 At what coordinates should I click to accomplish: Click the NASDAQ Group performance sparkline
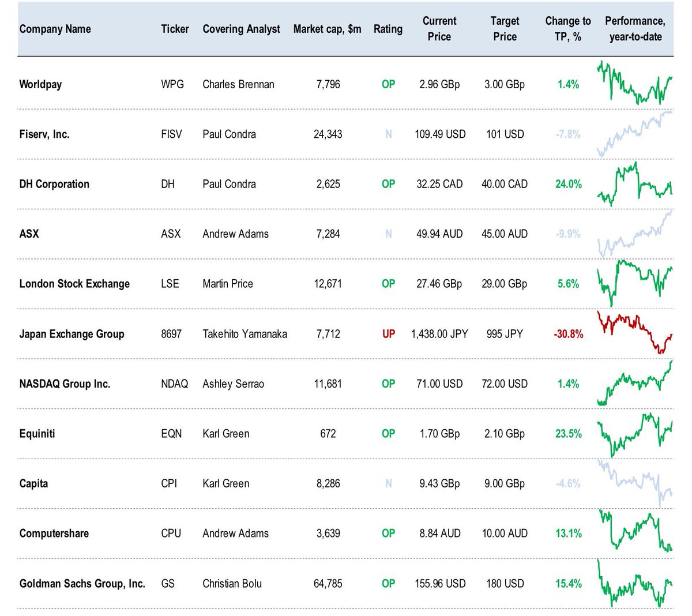click(x=635, y=383)
